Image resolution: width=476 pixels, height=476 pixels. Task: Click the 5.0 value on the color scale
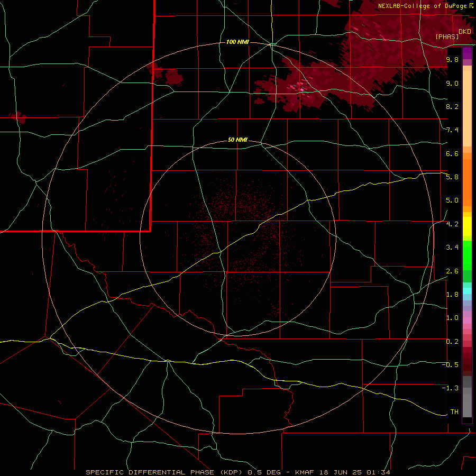point(452,200)
